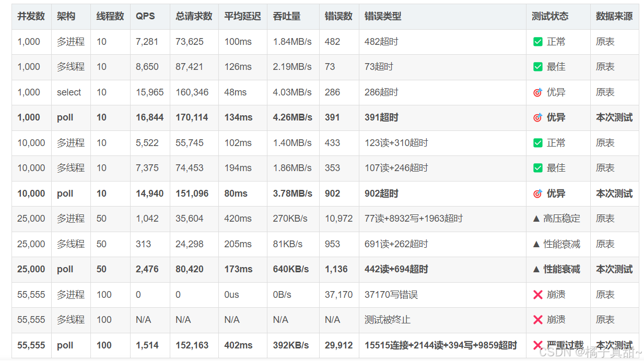Click throughput value 640KB/s
The height and width of the screenshot is (362, 644).
(291, 269)
